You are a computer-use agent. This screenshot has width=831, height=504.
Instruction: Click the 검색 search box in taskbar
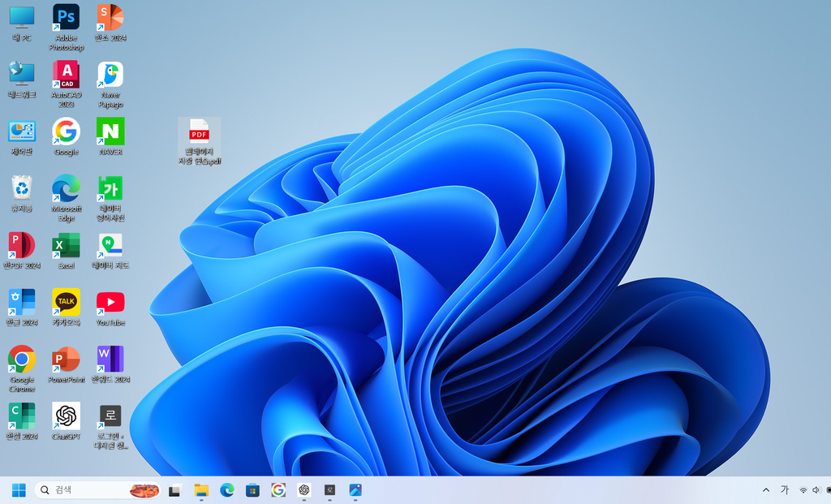[97, 490]
